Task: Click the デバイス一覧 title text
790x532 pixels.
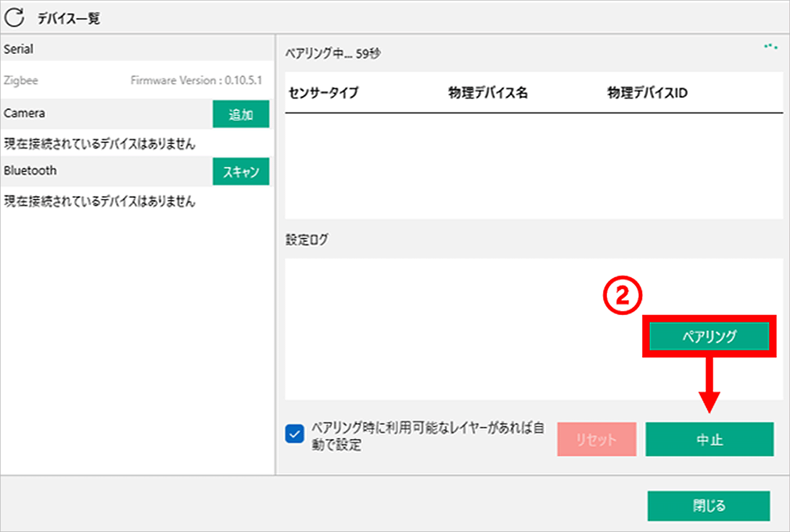Action: click(x=68, y=18)
